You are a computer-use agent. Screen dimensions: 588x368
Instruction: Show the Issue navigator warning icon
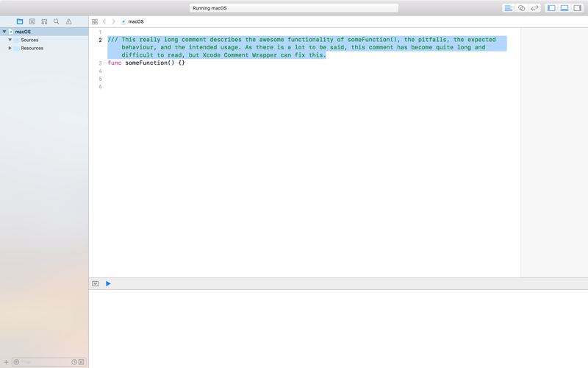click(69, 21)
